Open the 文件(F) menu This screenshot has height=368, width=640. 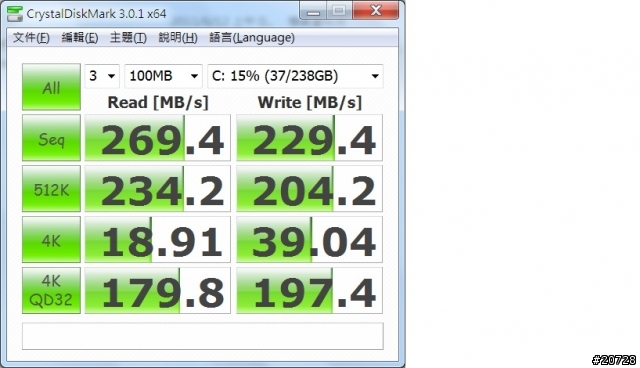31,38
